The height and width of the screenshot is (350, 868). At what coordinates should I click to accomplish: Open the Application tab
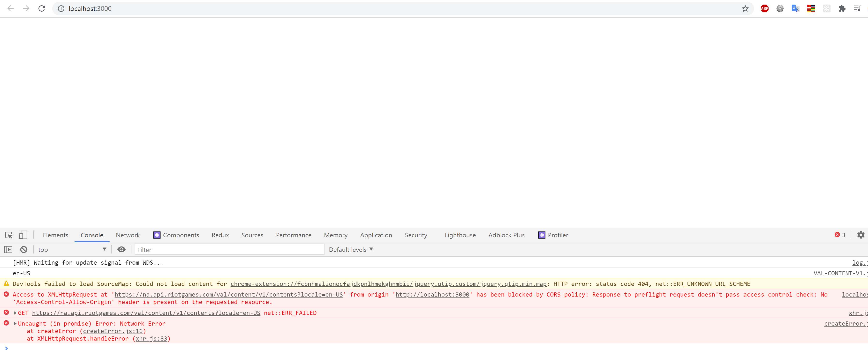coord(376,235)
